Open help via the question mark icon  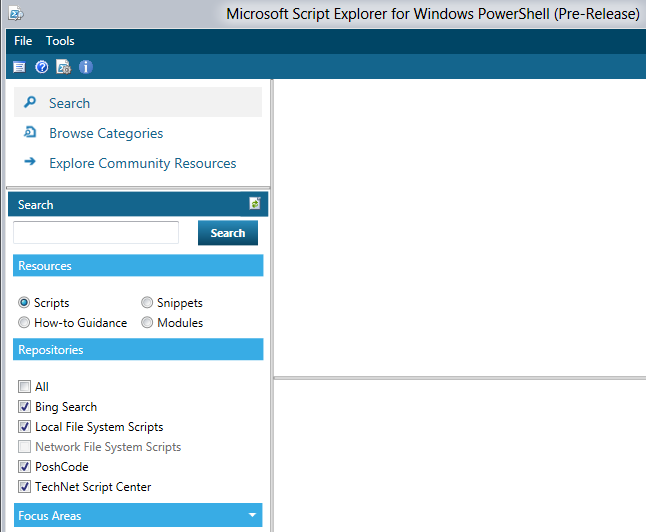(x=41, y=67)
